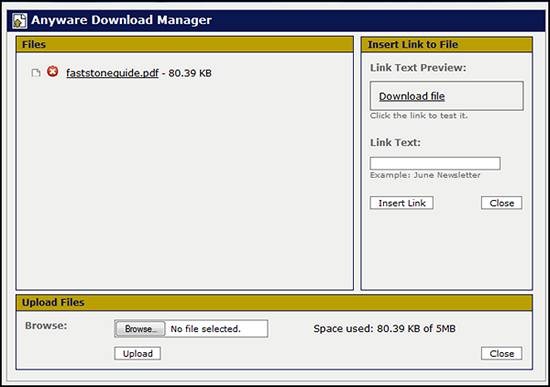Click the Link Text Preview label
550x387 pixels.
point(418,68)
